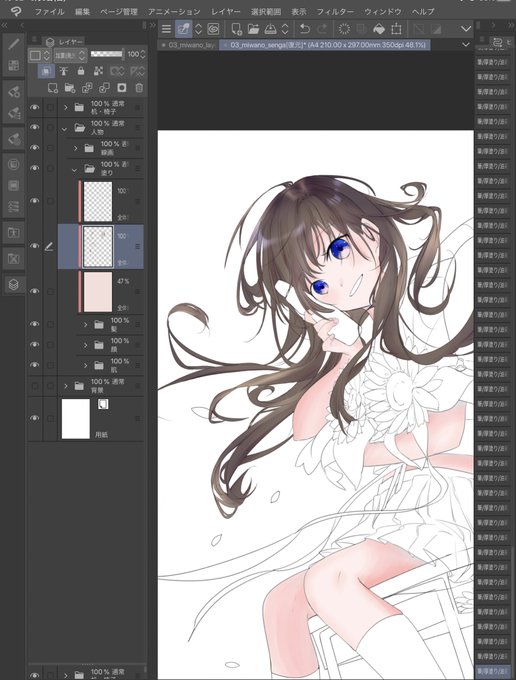Expand the 髪 folder
Viewport: 516px width, 680px height.
(85, 324)
